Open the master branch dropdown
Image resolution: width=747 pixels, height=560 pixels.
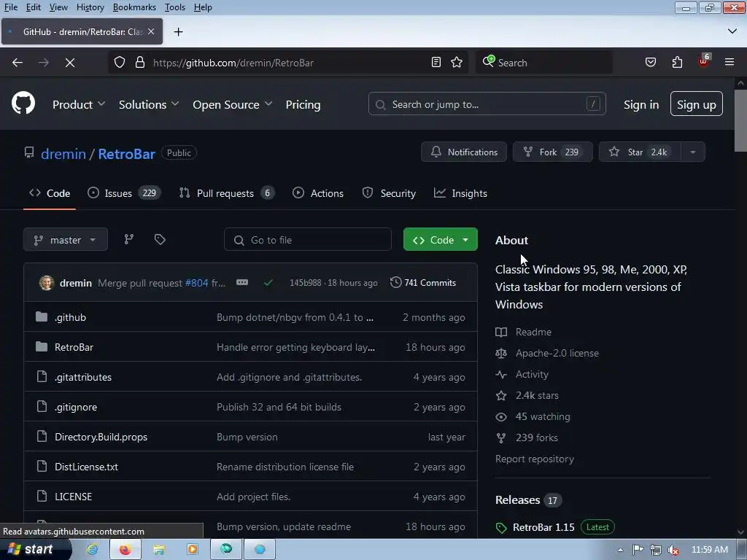(x=65, y=239)
